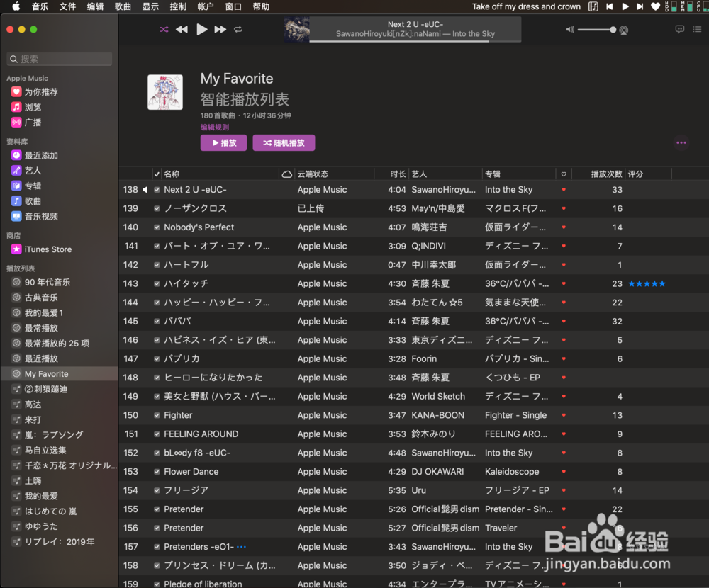Open the 控制 menu

tap(178, 6)
